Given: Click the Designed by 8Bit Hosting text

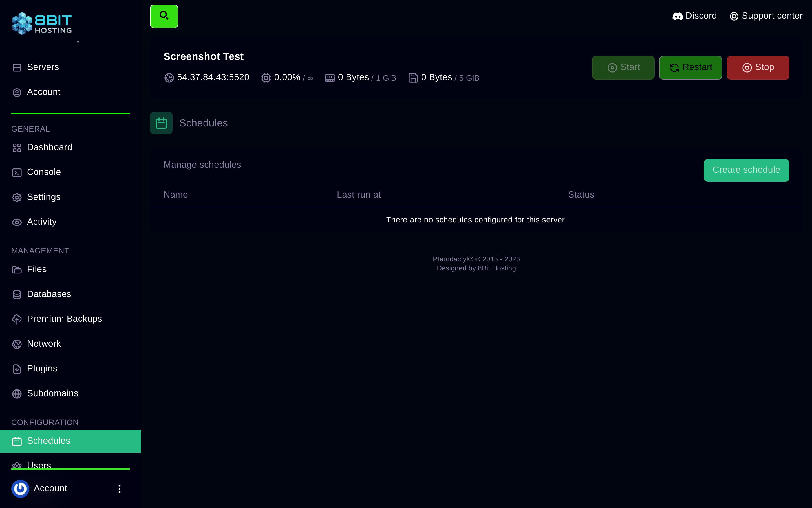Looking at the screenshot, I should [476, 268].
